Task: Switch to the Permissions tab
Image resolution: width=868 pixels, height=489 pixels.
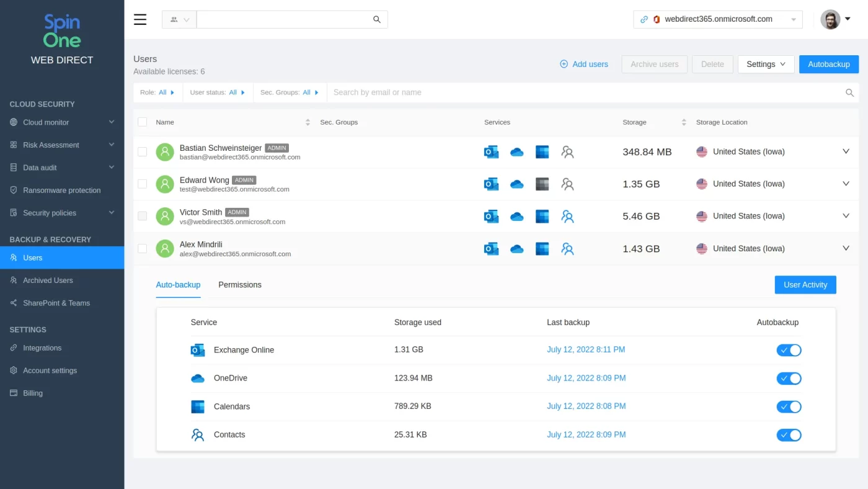Action: tap(240, 285)
